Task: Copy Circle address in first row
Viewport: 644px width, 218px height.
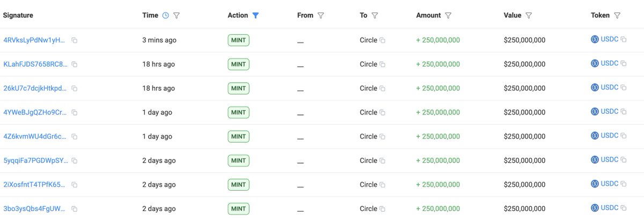Action: click(383, 40)
